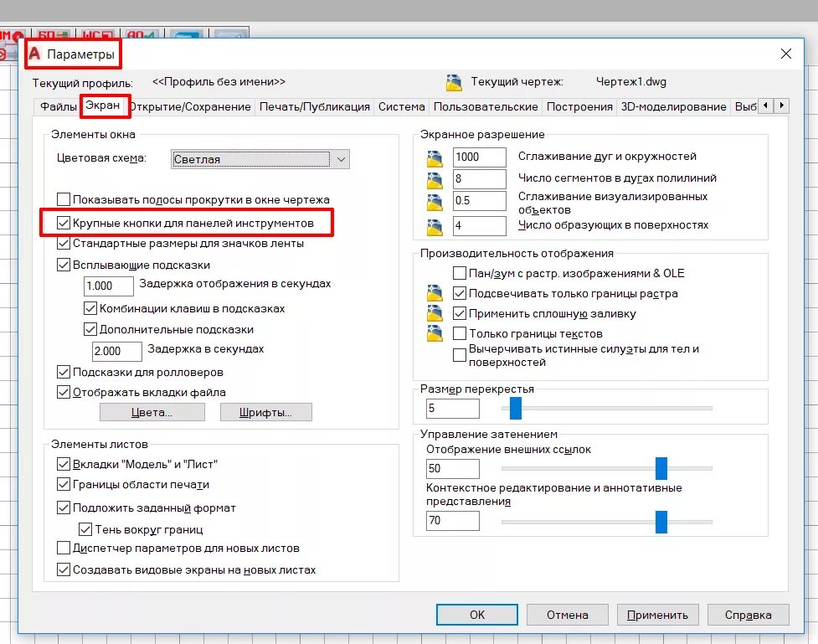Open the Пользовательские tab
Image resolution: width=818 pixels, height=644 pixels.
[x=486, y=106]
